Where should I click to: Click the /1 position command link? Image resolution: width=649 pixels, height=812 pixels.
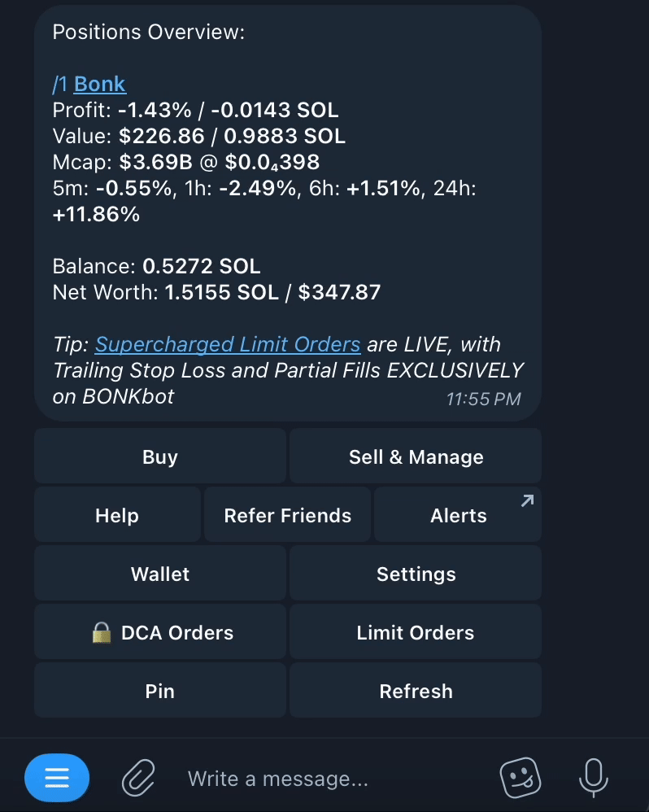tap(60, 84)
